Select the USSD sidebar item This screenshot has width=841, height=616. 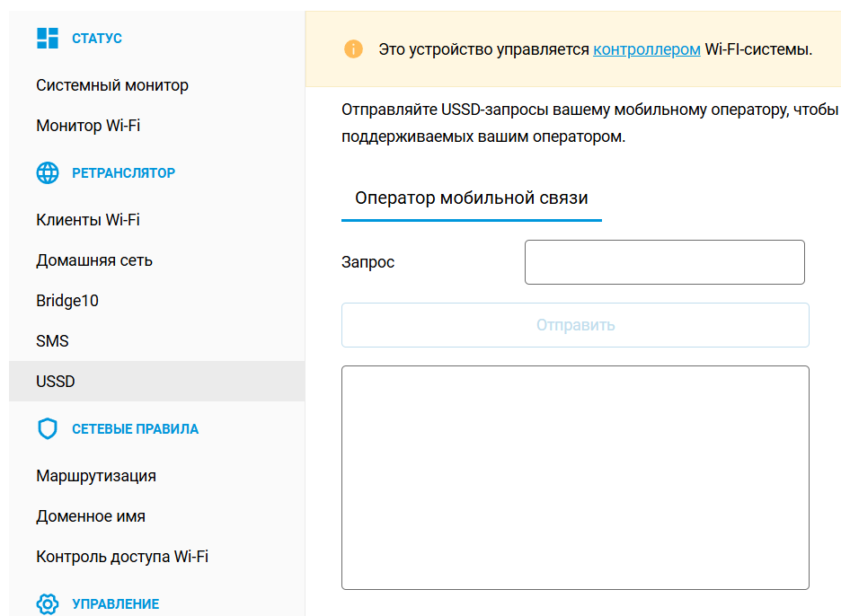click(56, 382)
